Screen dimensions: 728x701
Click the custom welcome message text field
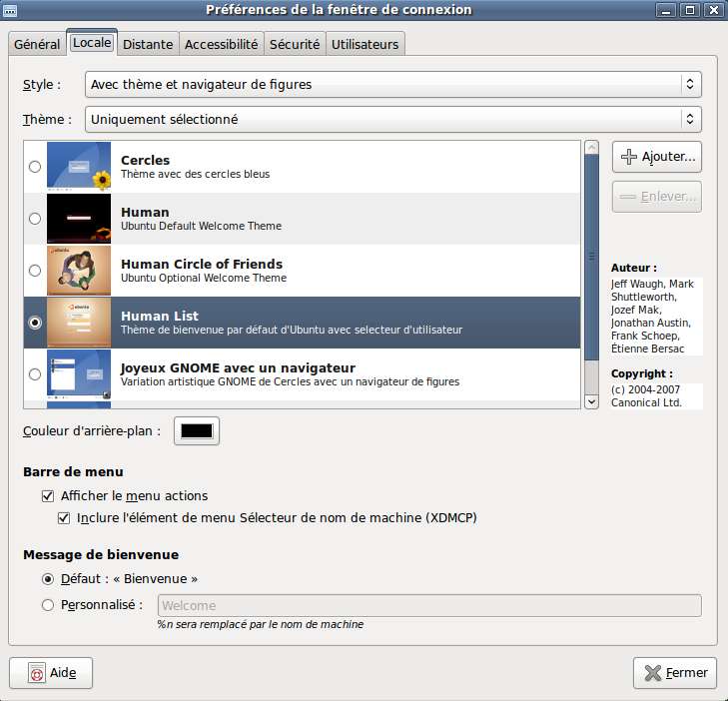429,605
